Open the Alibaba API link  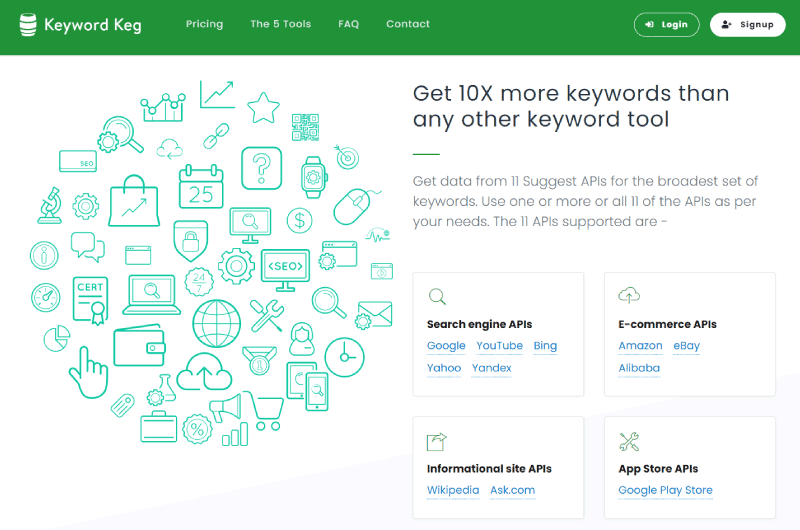point(639,368)
